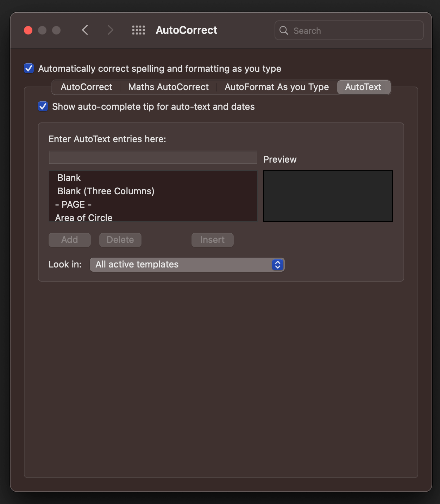Click the Insert button

point(213,240)
